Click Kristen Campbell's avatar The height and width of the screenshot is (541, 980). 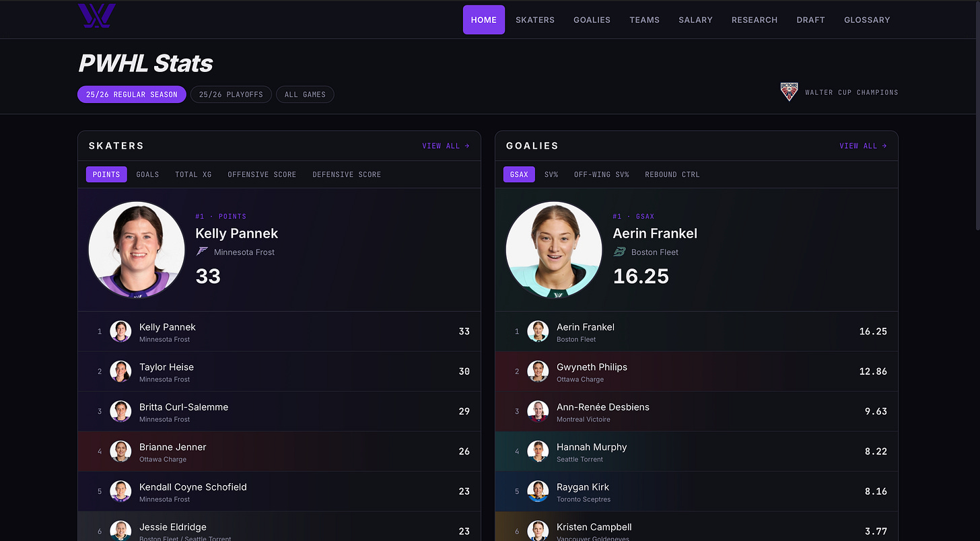[538, 531]
